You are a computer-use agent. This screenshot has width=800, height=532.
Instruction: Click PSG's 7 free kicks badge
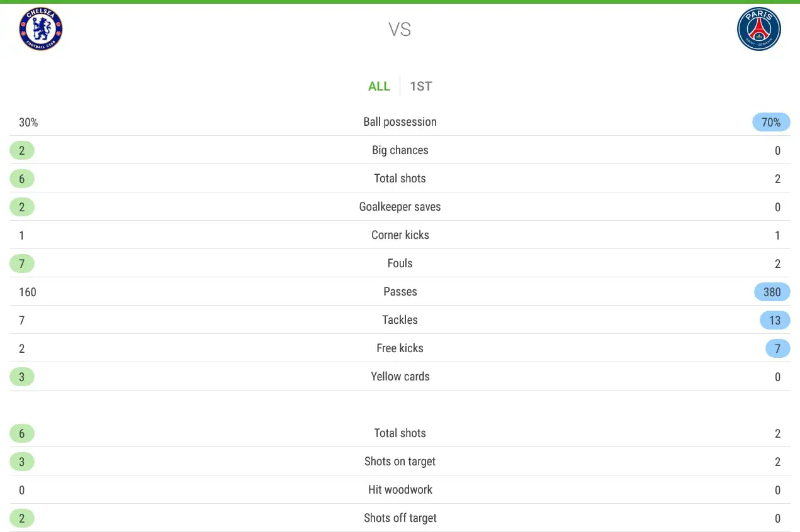tap(777, 348)
